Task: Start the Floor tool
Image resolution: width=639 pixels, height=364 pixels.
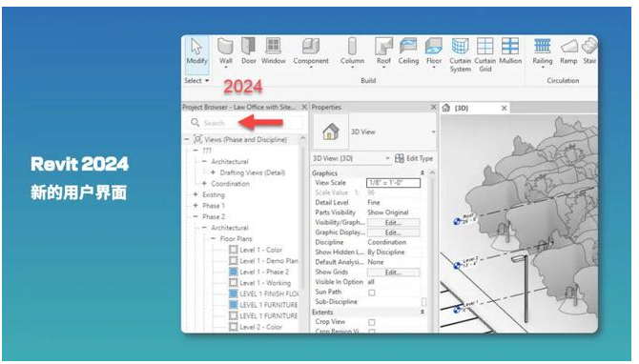Action: 434,51
